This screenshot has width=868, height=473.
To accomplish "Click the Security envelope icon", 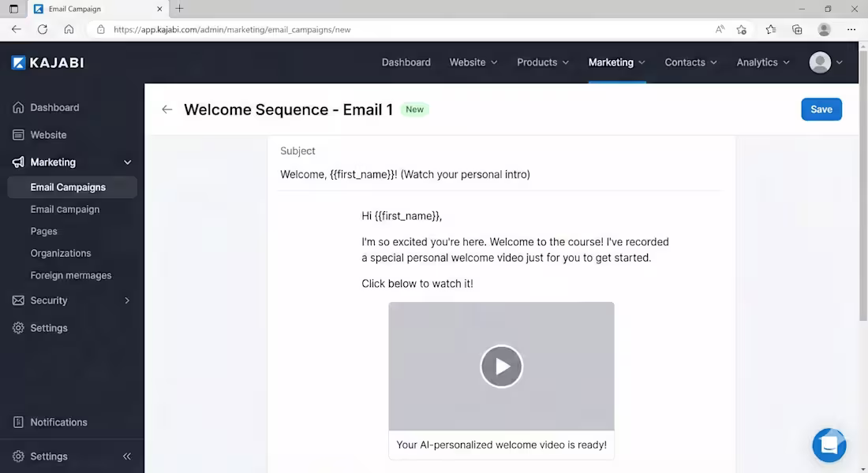I will [x=18, y=300].
